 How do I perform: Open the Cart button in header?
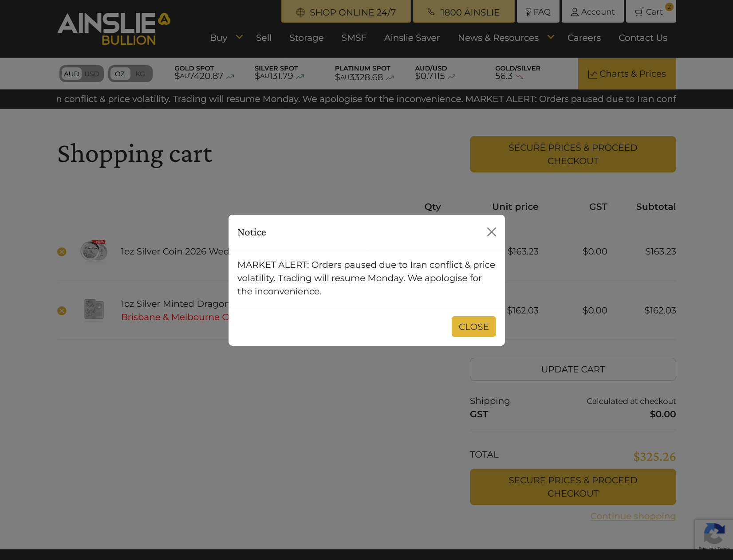tap(651, 12)
